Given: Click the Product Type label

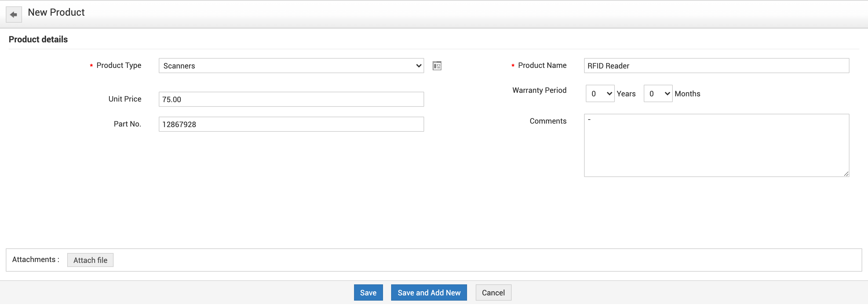Looking at the screenshot, I should click(x=118, y=66).
